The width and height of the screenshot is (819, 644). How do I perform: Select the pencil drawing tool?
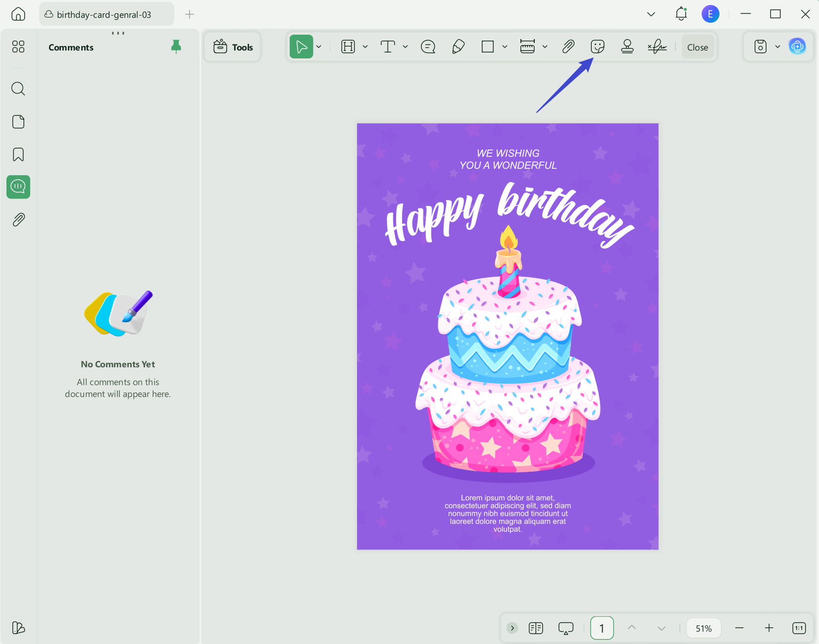click(458, 47)
